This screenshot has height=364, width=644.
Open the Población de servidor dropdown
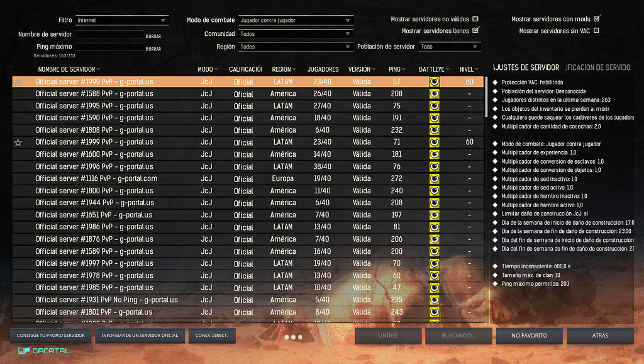[x=449, y=46]
